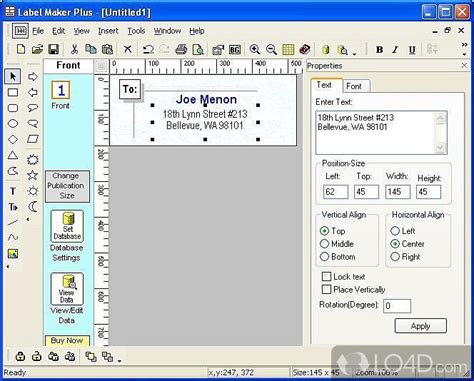Viewport: 474px width, 381px height.
Task: Apply Italic formatting
Action: tap(395, 49)
